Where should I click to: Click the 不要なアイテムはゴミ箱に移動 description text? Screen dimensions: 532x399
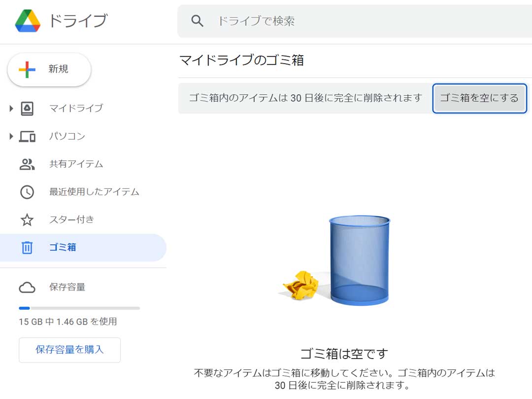pos(344,379)
